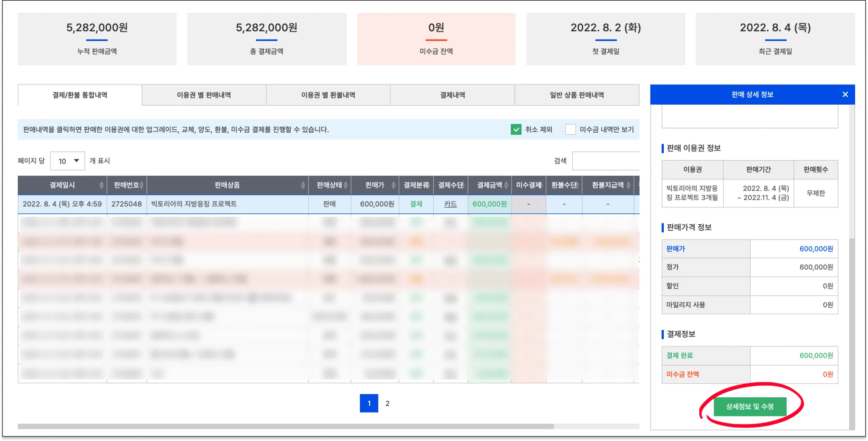Select page 1 in pagination
Screen dimensions: 868x441
click(369, 403)
